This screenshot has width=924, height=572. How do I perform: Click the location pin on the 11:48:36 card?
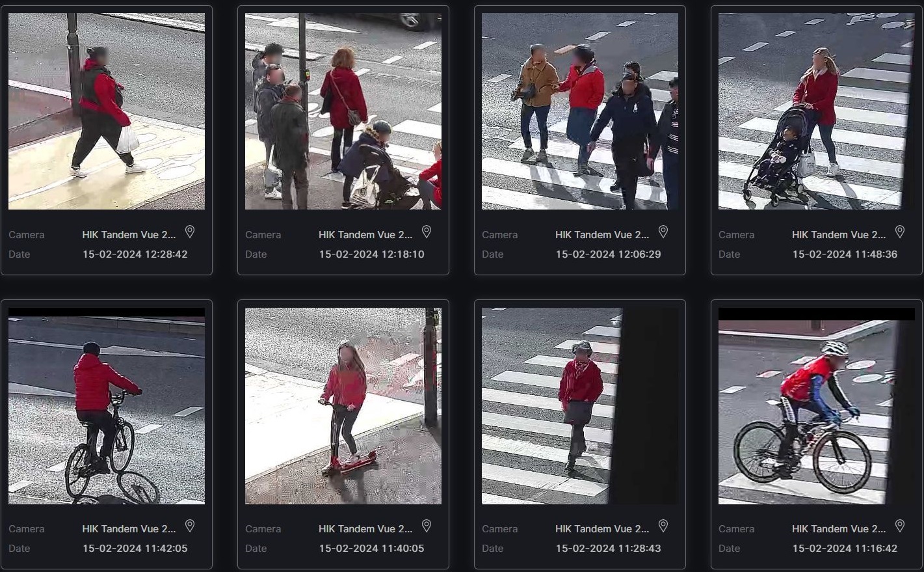click(x=900, y=232)
